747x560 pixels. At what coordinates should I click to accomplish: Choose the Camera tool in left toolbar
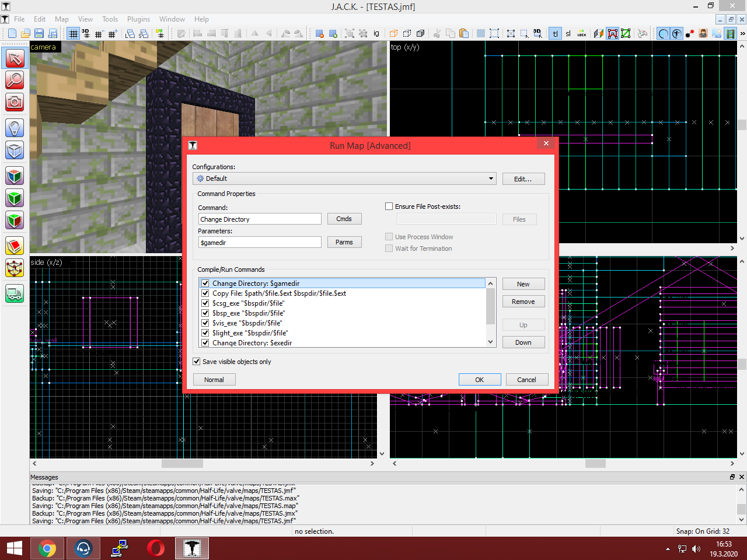coord(15,102)
